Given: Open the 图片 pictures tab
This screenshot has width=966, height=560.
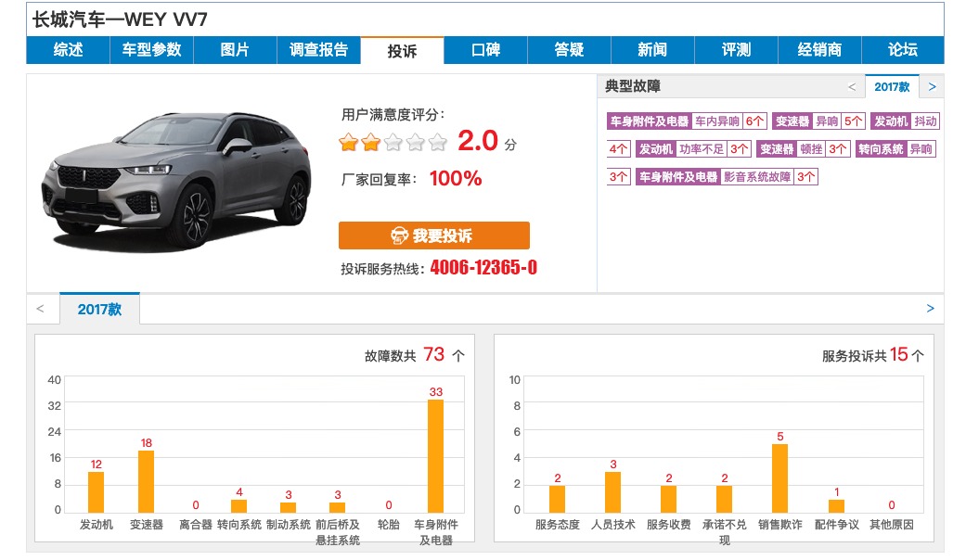Looking at the screenshot, I should [235, 50].
